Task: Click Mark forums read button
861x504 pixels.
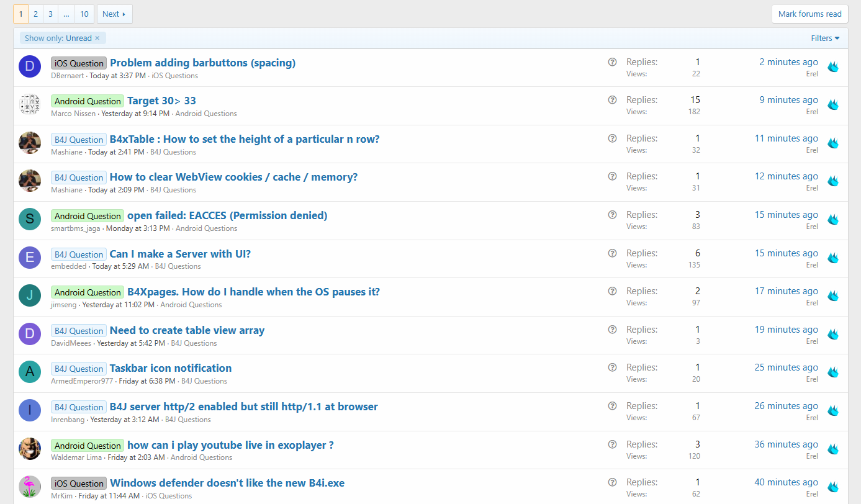Action: tap(809, 14)
